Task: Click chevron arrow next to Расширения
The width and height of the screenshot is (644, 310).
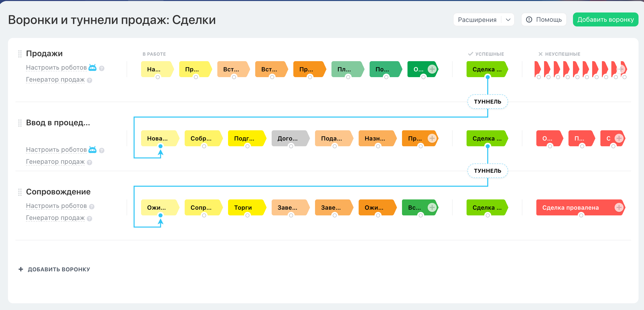Action: tap(508, 19)
